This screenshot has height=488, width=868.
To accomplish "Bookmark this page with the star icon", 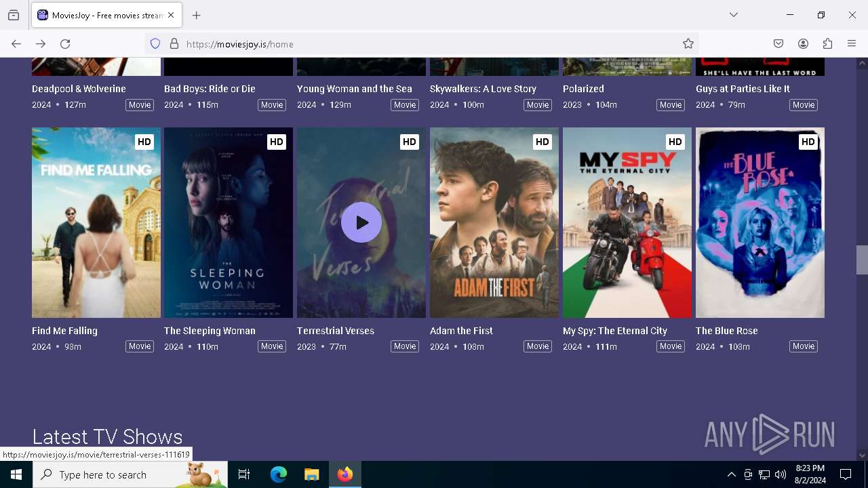I will point(688,44).
